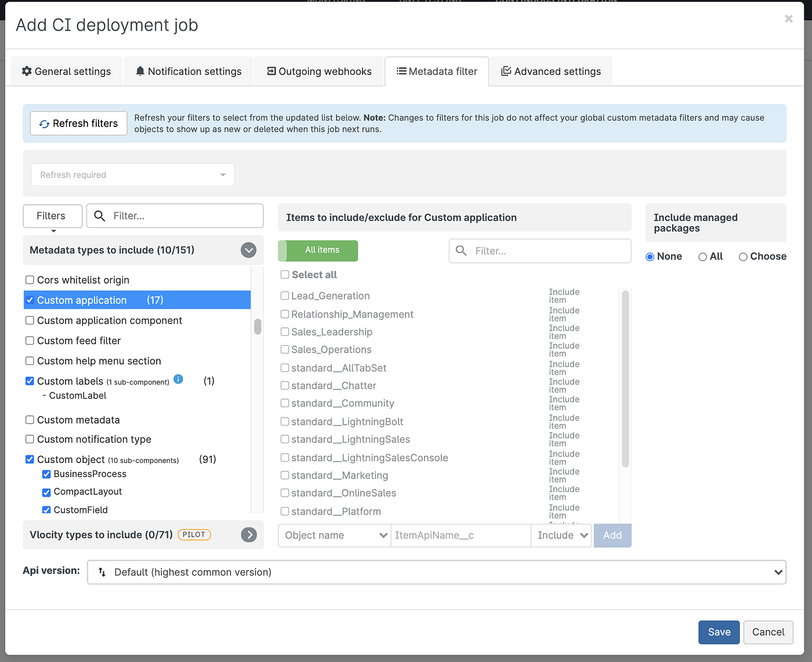
Task: Uncheck the BusinessProcess sub-component
Action: [46, 474]
